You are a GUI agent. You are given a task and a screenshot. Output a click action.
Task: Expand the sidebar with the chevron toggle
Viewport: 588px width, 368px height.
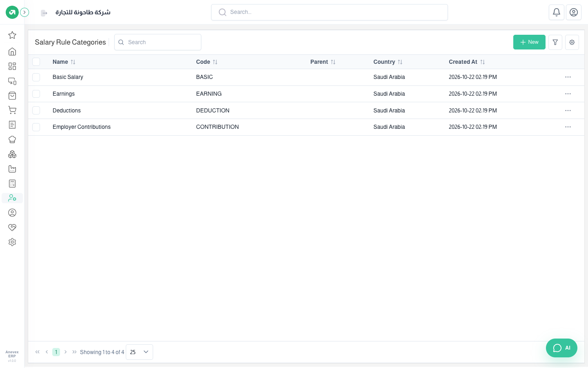(24, 12)
